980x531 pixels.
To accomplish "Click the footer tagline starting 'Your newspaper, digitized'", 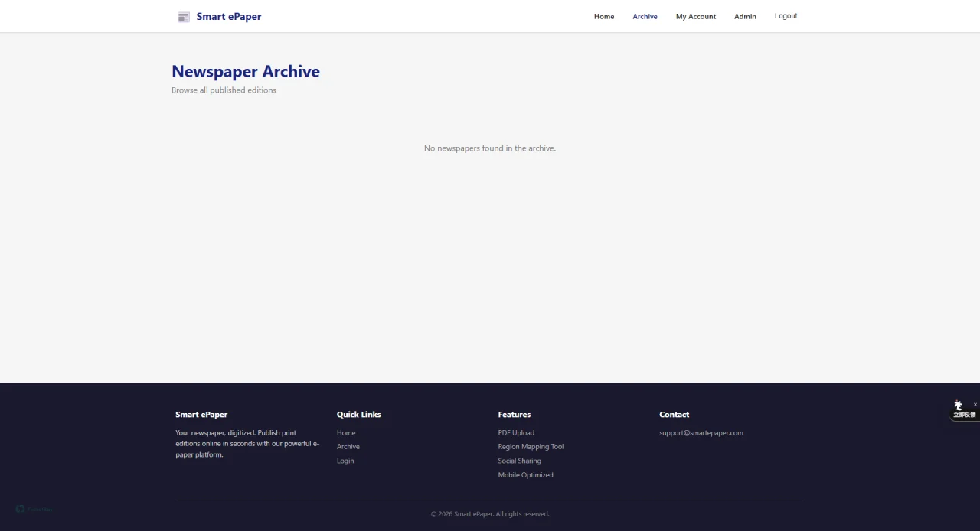I will pyautogui.click(x=247, y=444).
